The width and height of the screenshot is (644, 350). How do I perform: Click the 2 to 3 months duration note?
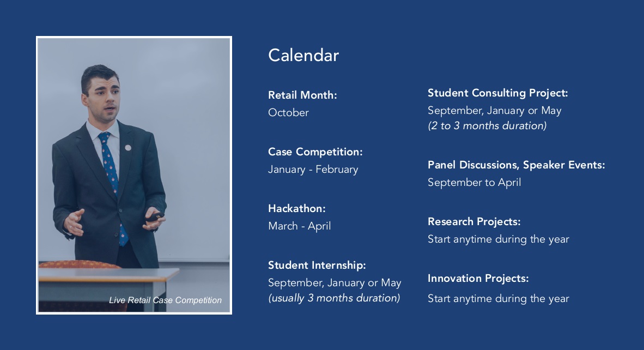(x=487, y=126)
